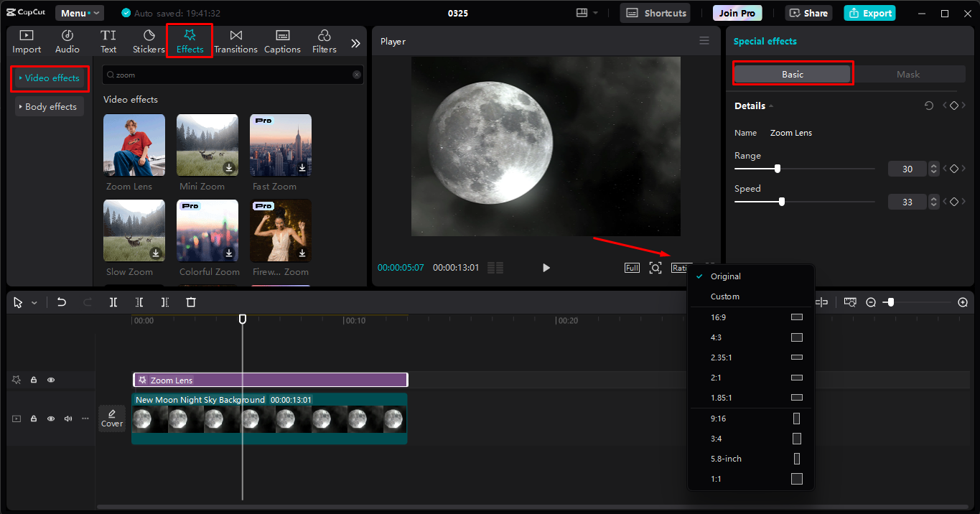Screen dimensions: 980x514
Task: Switch to the Stickers panel
Action: [149, 40]
